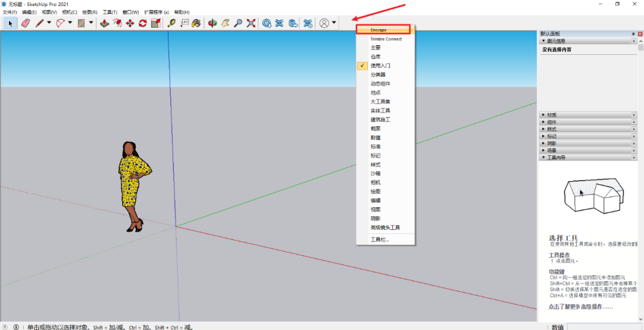Open the user account dropdown arrow
Viewport: 644px width, 330px height.
(334, 23)
